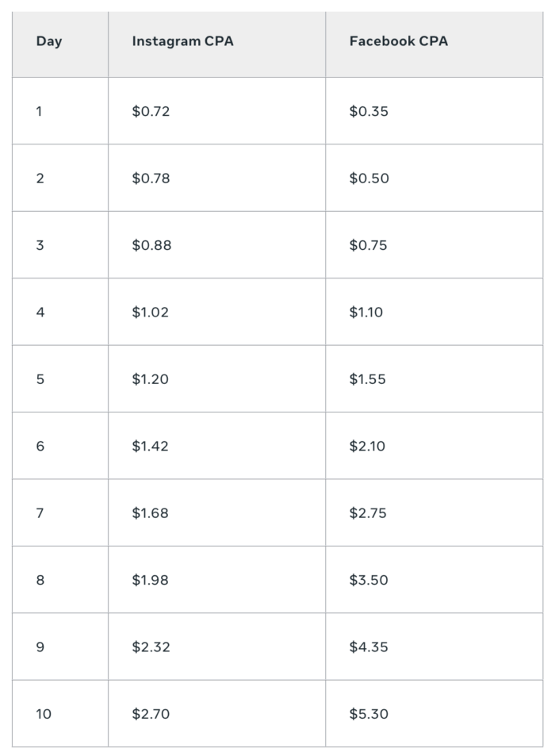Click the Day 5 row number
Image resolution: width=555 pixels, height=756 pixels.
tap(40, 379)
